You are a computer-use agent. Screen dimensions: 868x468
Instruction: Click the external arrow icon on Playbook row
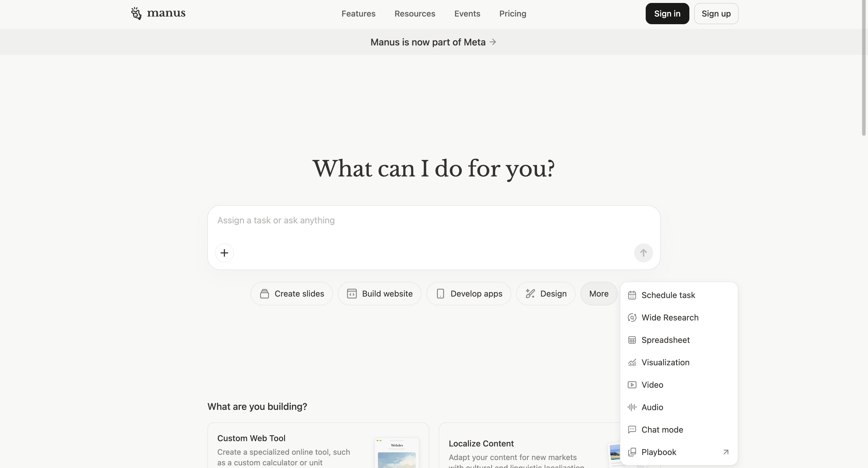click(x=726, y=452)
